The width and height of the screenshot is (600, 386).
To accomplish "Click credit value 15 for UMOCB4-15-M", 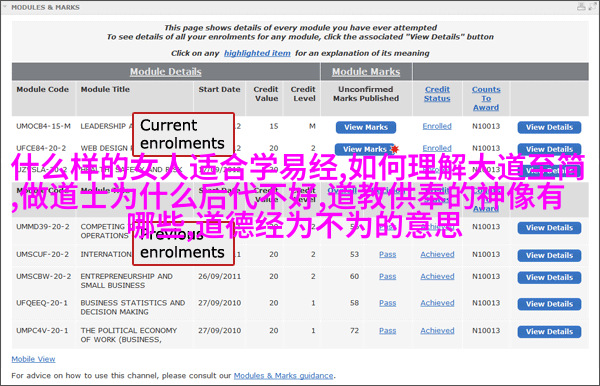I will click(x=274, y=126).
